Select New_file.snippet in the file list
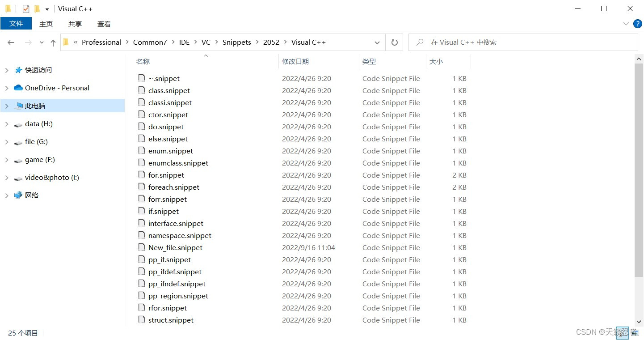Viewport: 644px width, 340px height. pos(175,247)
